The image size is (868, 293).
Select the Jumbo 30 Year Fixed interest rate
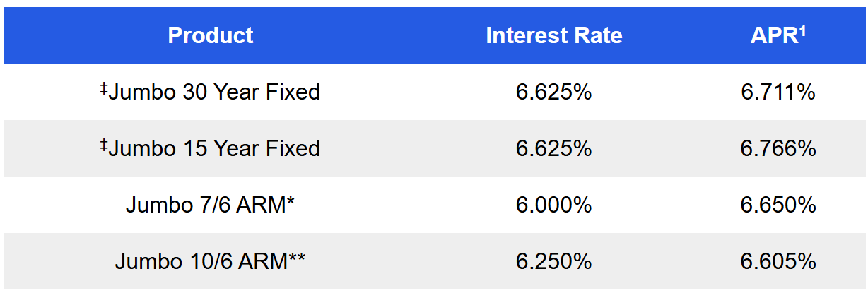(x=554, y=92)
